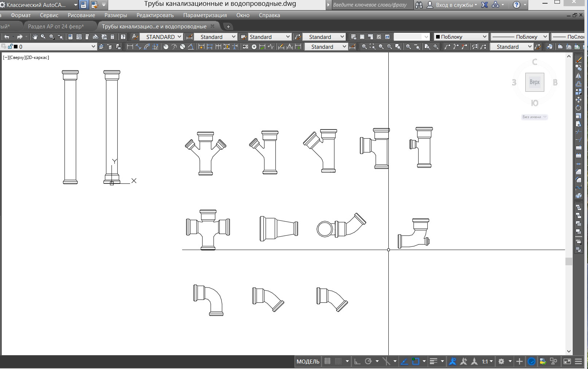Click the [2D-каркас] visual style label
Image resolution: width=588 pixels, height=369 pixels.
pos(37,57)
